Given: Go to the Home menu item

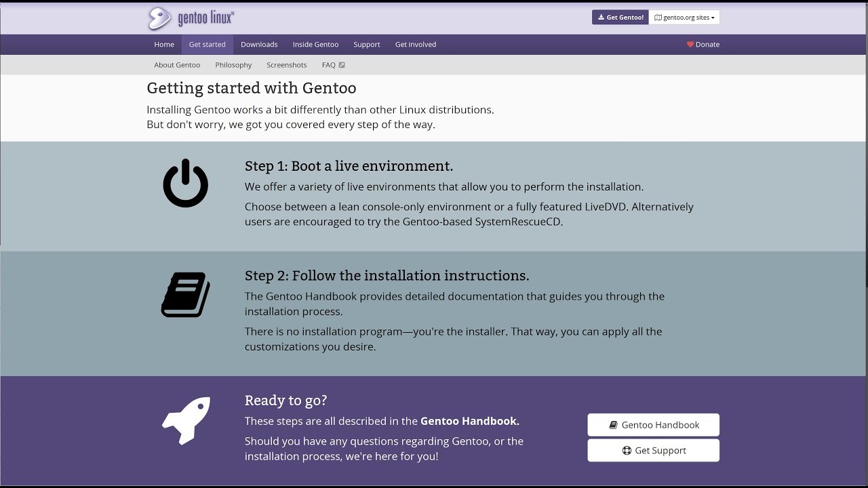Looking at the screenshot, I should (164, 45).
